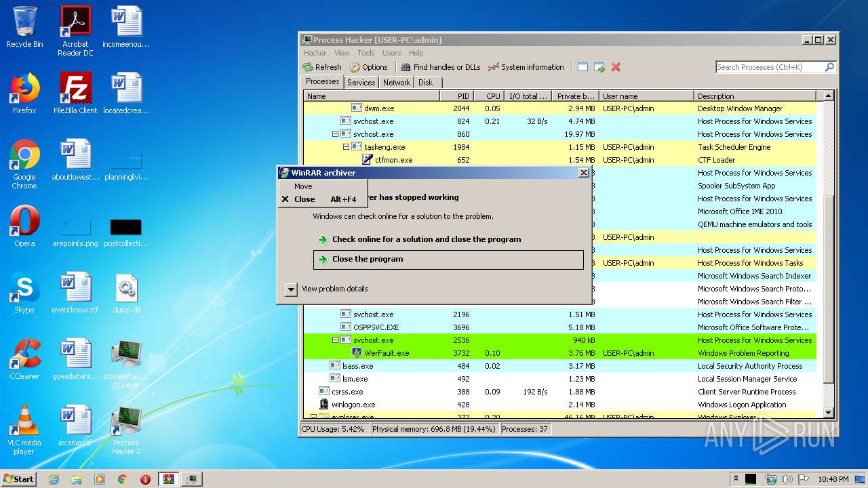Click the Action Center flag tray icon

click(805, 479)
